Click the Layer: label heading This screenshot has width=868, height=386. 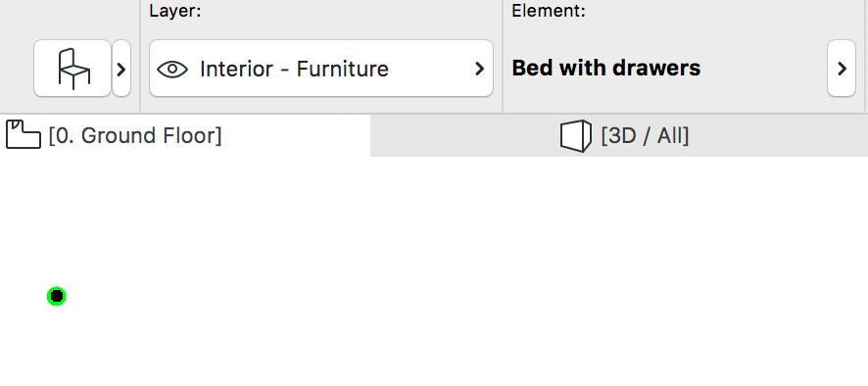click(175, 11)
